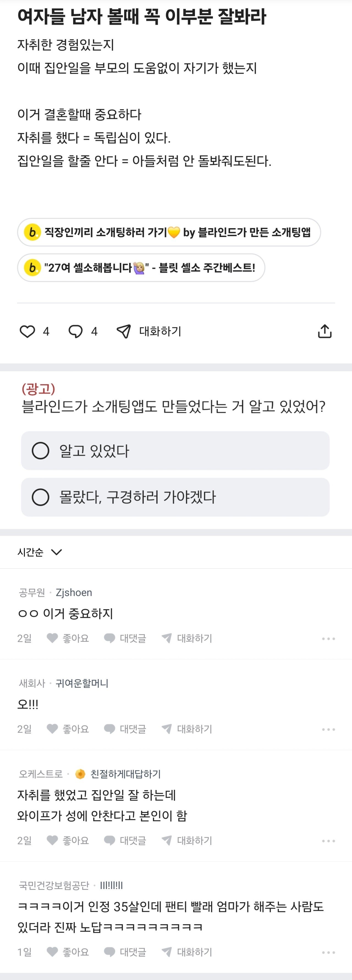Image resolution: width=352 pixels, height=980 pixels.
Task: Open more options on Zjshoen's comment
Action: pyautogui.click(x=328, y=638)
